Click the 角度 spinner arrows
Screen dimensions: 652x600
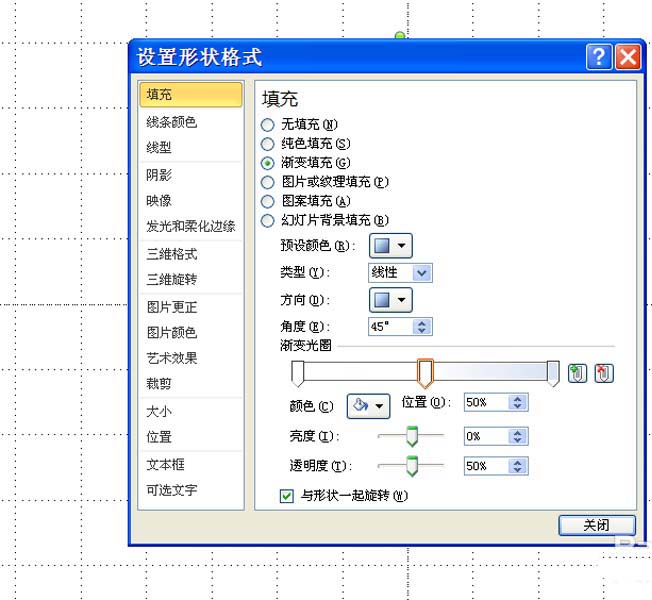click(x=422, y=326)
